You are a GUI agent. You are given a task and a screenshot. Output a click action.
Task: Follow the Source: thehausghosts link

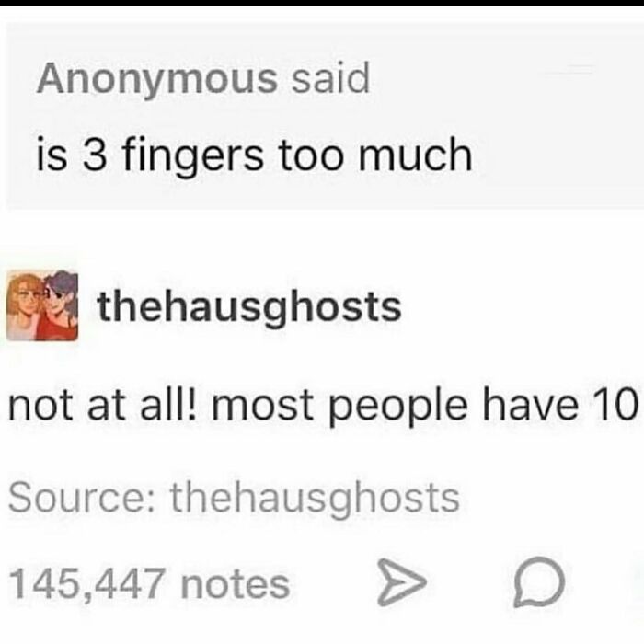tap(234, 499)
